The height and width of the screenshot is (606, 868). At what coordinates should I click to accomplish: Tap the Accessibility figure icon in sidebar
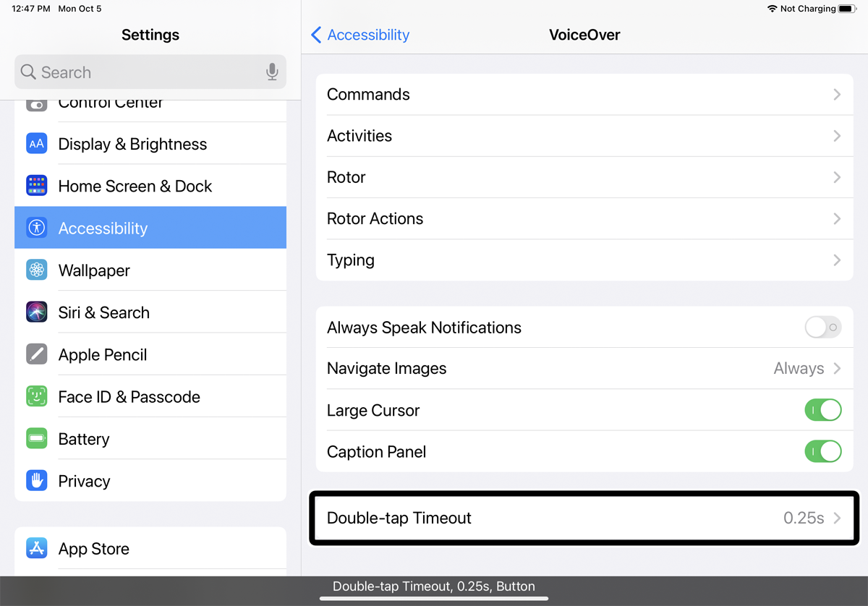coord(37,228)
